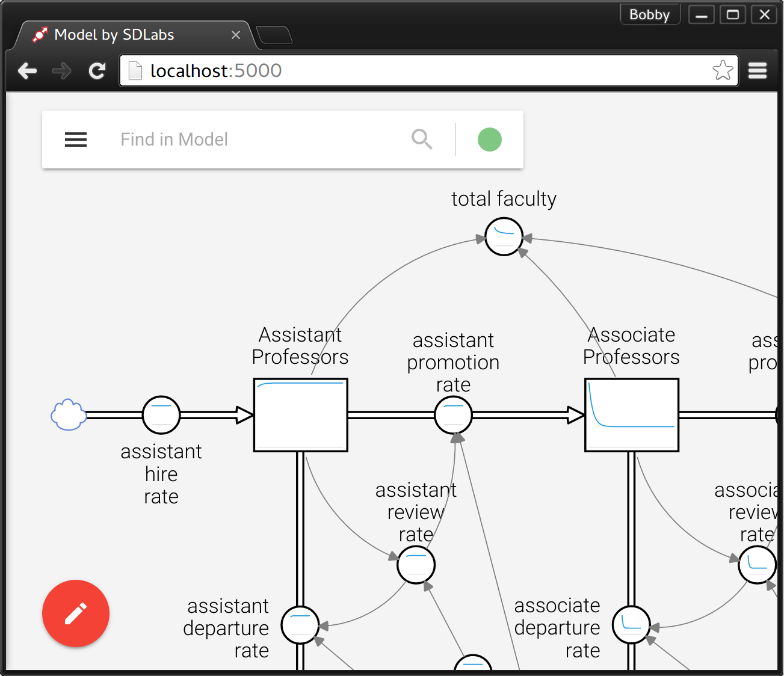Close the Model by SDLabs tab
The image size is (784, 676).
point(236,35)
